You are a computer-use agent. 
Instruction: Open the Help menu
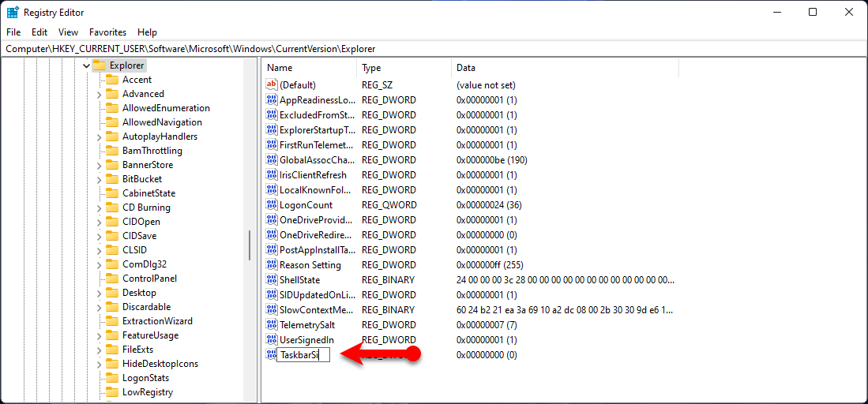click(x=147, y=32)
